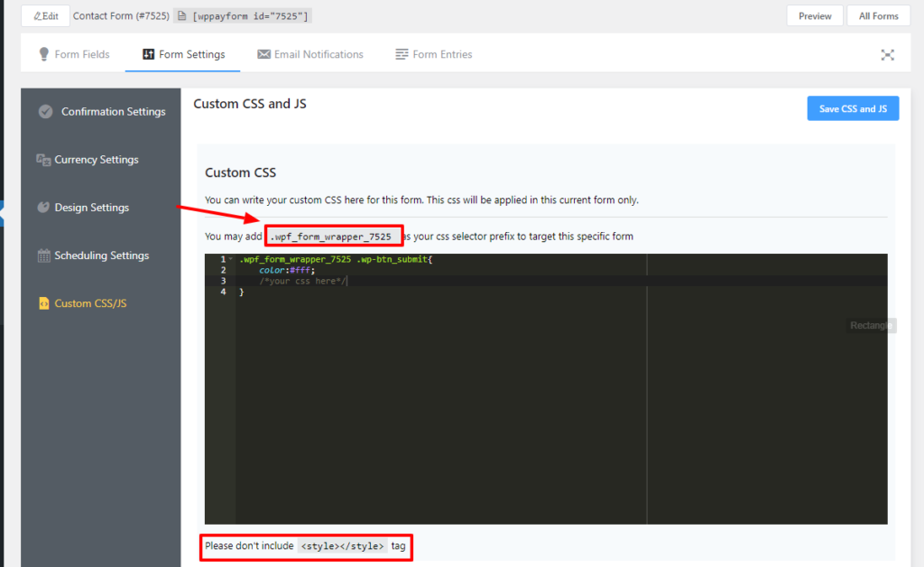Click the highlighted .wpf_form_wrapper_7525 selector text

pos(333,236)
